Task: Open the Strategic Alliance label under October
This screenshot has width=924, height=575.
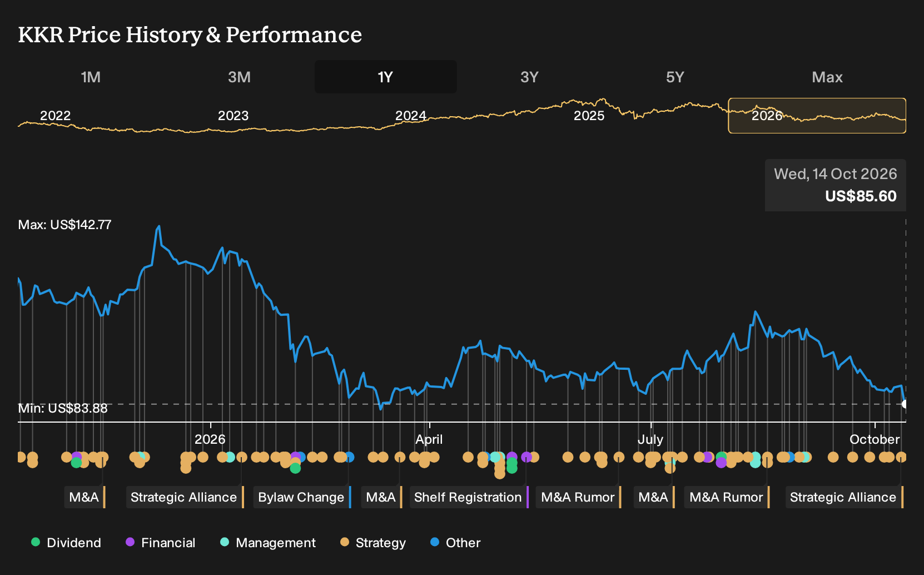Action: tap(844, 497)
